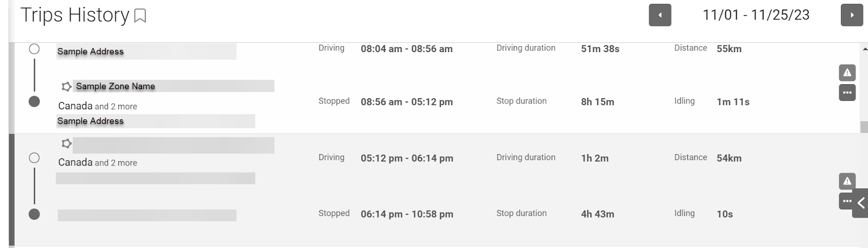Image resolution: width=868 pixels, height=248 pixels.
Task: Select the 08:04 am trip start circle
Action: (34, 49)
